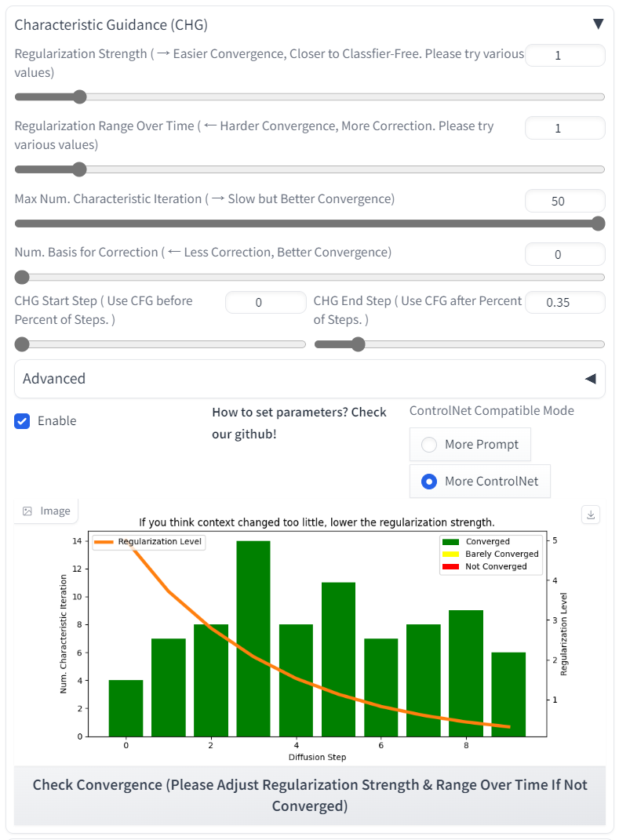619x840 pixels.
Task: Open the 'Check our github' link
Action: coord(299,423)
